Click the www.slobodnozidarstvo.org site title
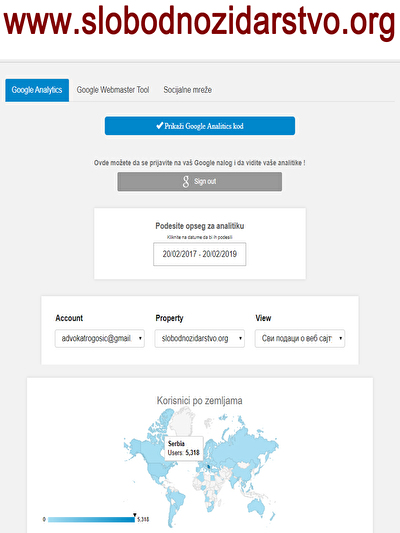400x533 pixels. (199, 23)
